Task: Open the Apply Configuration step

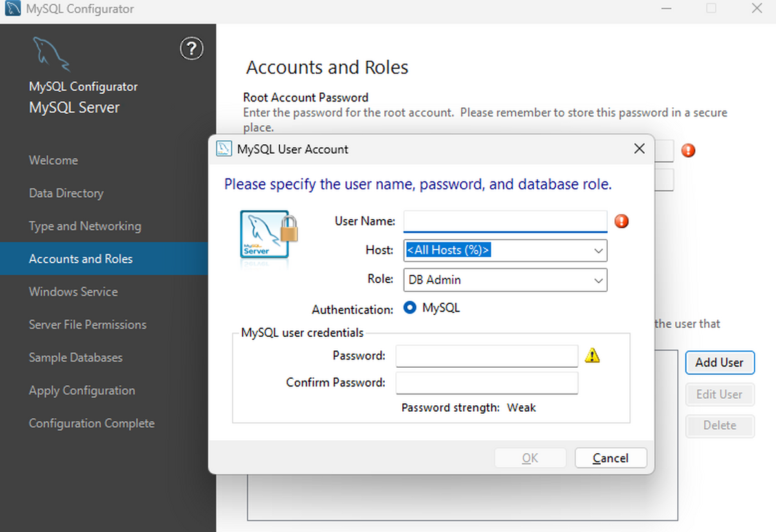Action: 82,390
